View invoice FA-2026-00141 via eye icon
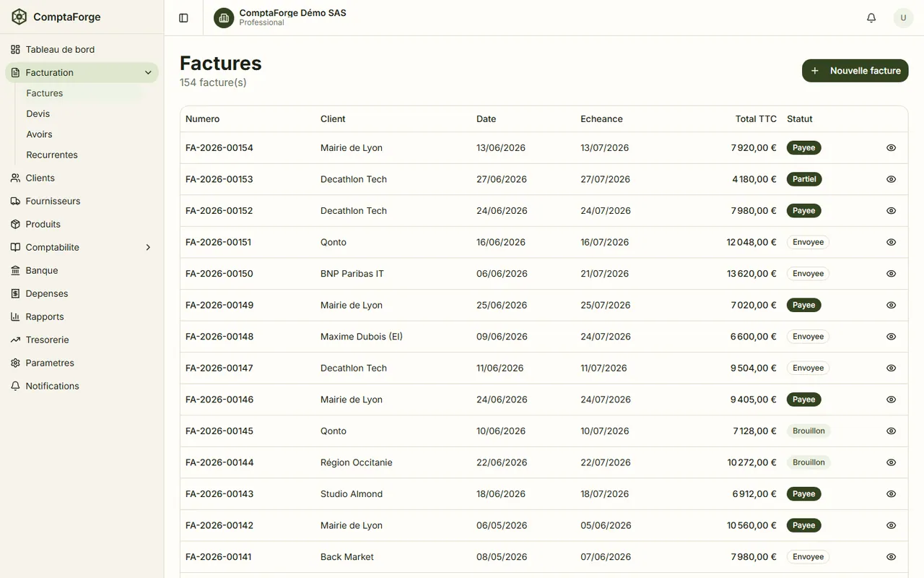Viewport: 924px width, 578px height. pos(891,556)
